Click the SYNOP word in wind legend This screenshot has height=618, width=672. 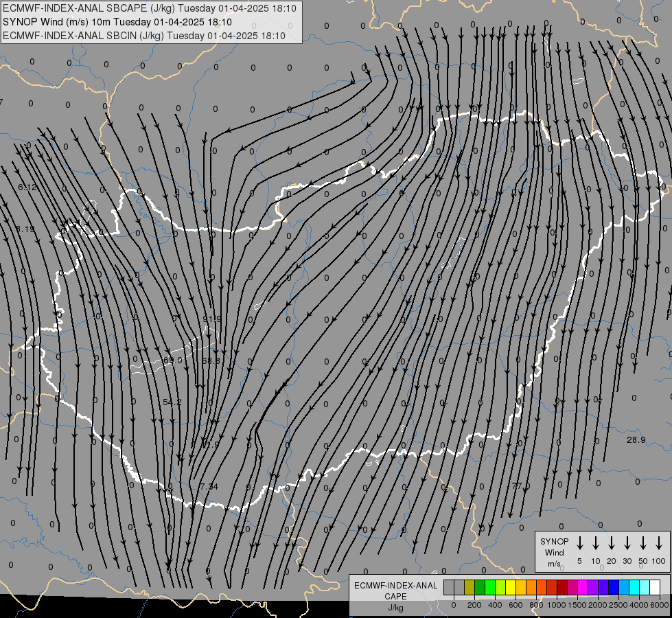point(554,541)
